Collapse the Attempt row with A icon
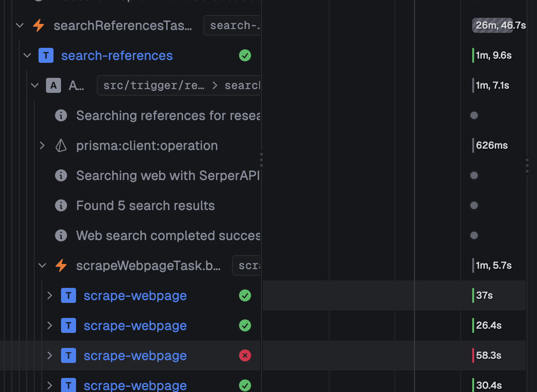537x392 pixels. tap(35, 85)
